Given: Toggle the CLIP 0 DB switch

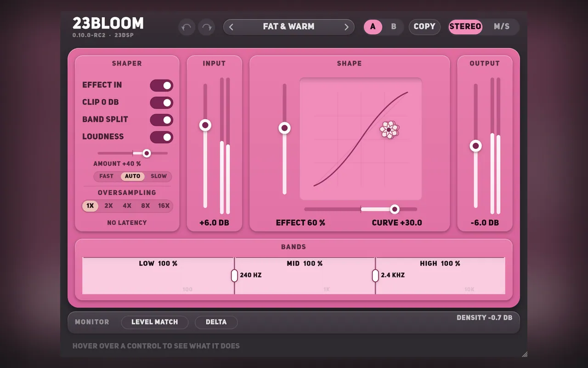Looking at the screenshot, I should [161, 103].
